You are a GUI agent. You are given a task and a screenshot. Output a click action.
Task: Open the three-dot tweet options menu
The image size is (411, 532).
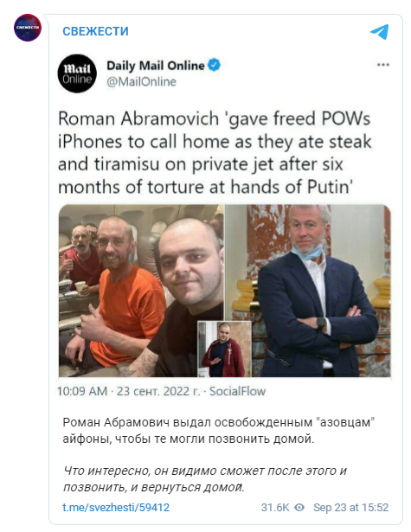pos(383,65)
